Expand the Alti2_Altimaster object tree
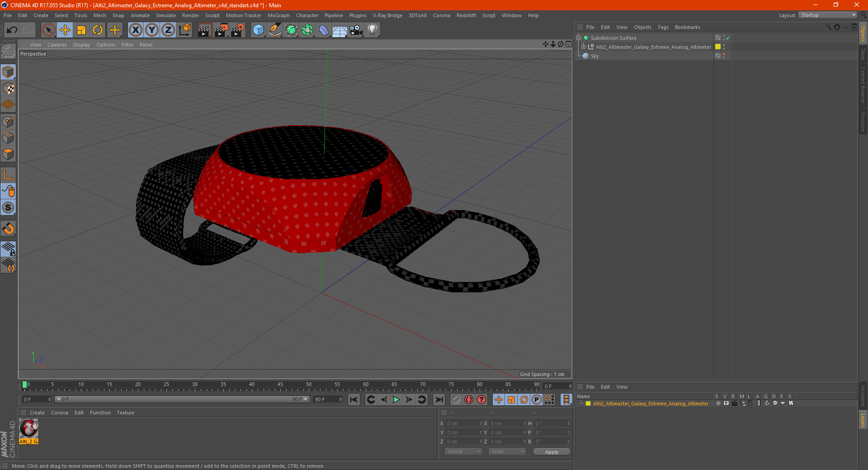Screen dimensions: 868x470 [584, 47]
